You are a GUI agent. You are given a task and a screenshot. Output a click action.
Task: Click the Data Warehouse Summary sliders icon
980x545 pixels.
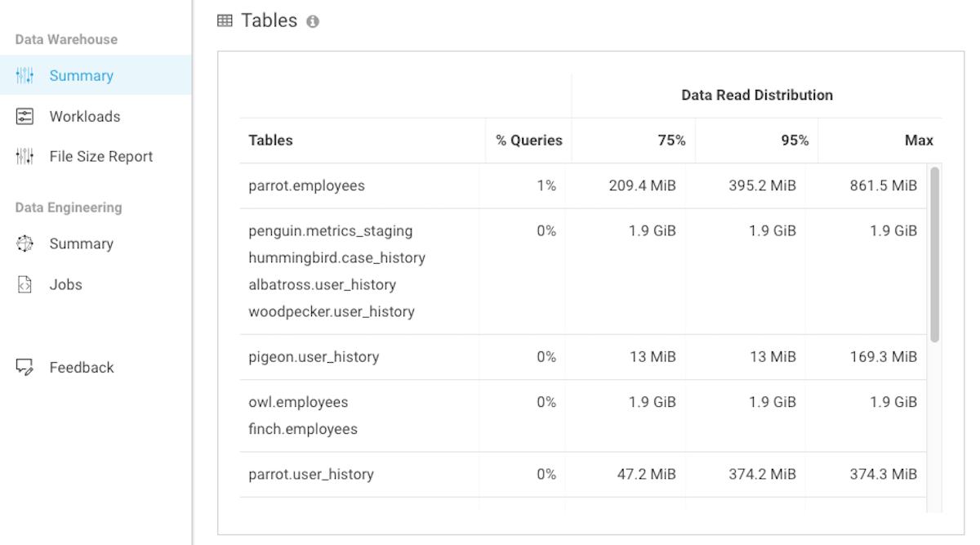point(24,76)
